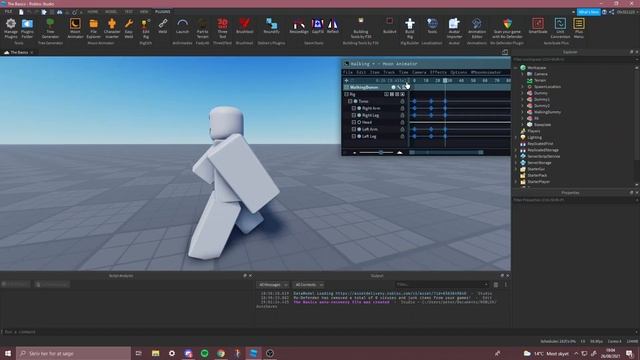Viewport: 640px width, 360px height.
Task: Select the ResizeAlign tool
Action: (x=299, y=26)
